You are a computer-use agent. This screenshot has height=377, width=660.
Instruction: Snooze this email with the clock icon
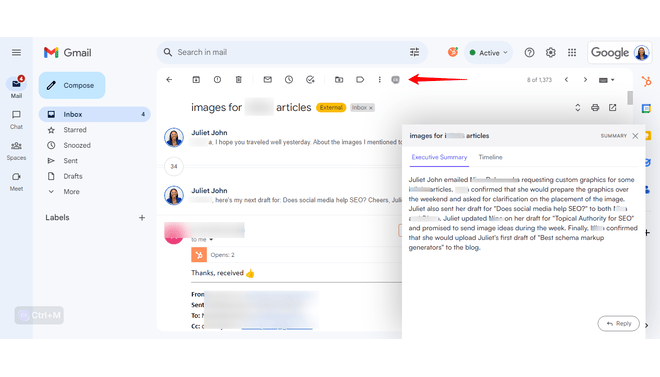[x=289, y=80]
